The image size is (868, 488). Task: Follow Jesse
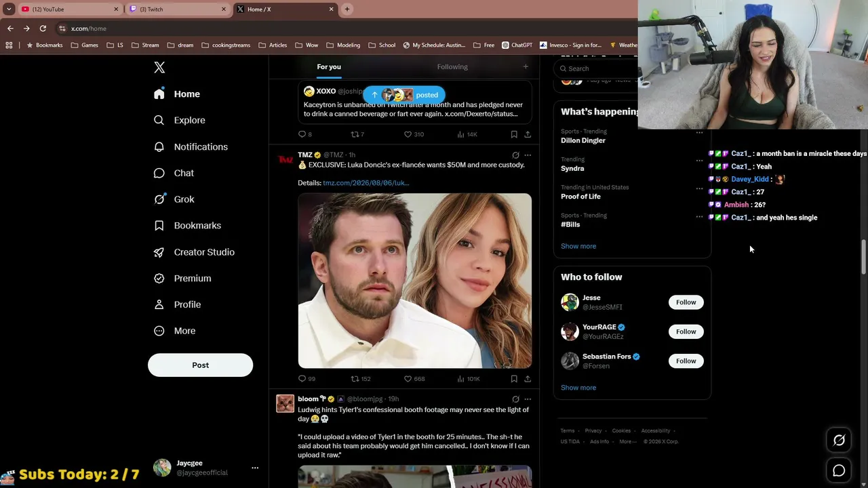point(686,302)
